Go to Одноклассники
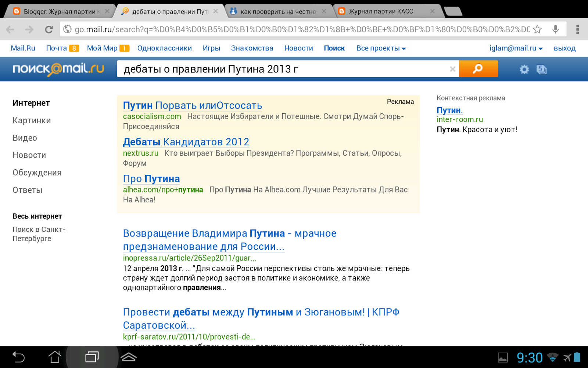 point(164,48)
